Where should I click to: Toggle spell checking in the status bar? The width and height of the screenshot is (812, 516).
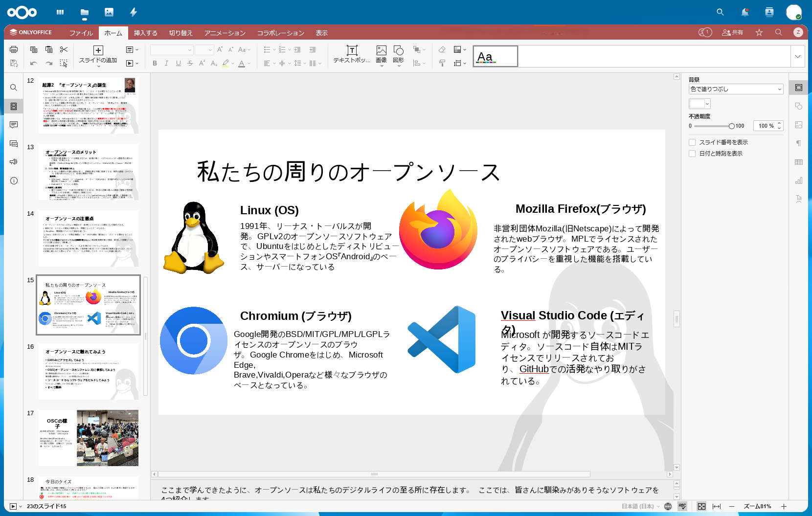click(682, 507)
